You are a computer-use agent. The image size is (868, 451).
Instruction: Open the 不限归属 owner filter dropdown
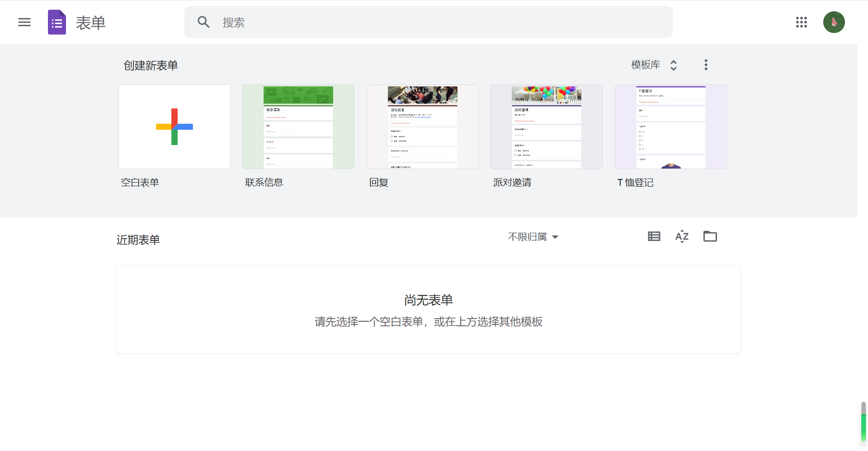pyautogui.click(x=533, y=237)
